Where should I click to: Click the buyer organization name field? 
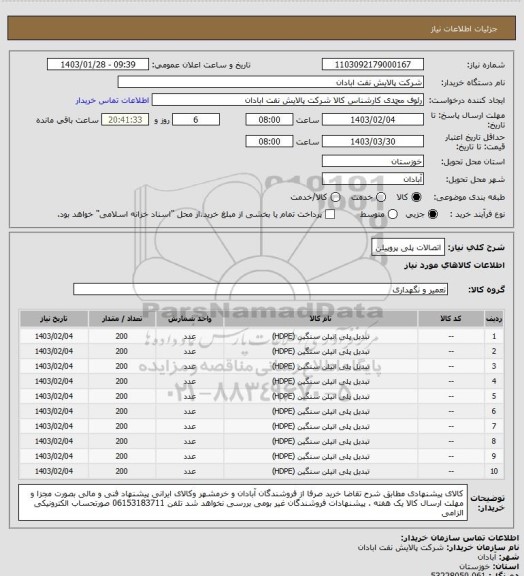coord(270,82)
